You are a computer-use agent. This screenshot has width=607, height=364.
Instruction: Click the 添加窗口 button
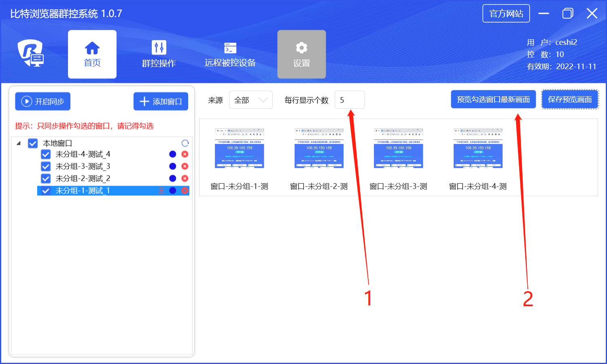(x=161, y=102)
